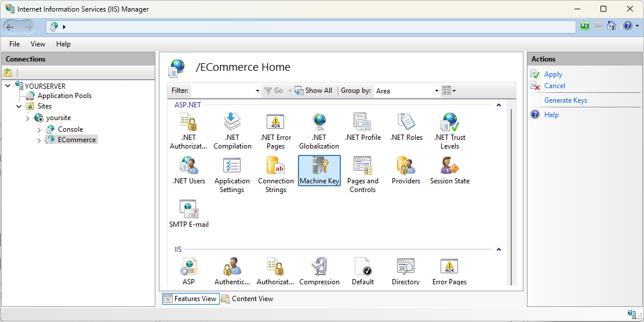
Task: Open the Pages and Controls feature
Action: (x=363, y=175)
